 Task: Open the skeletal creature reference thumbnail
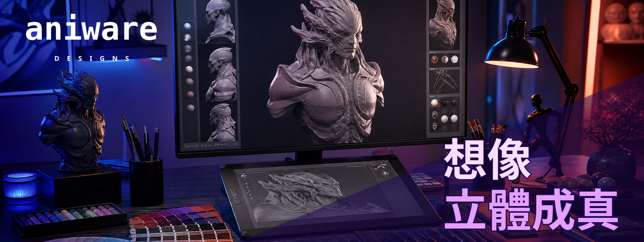coord(444,82)
